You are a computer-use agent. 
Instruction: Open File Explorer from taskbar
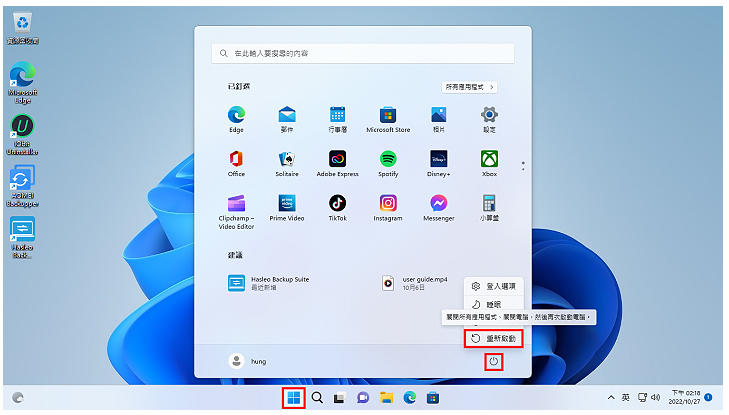[x=386, y=398]
